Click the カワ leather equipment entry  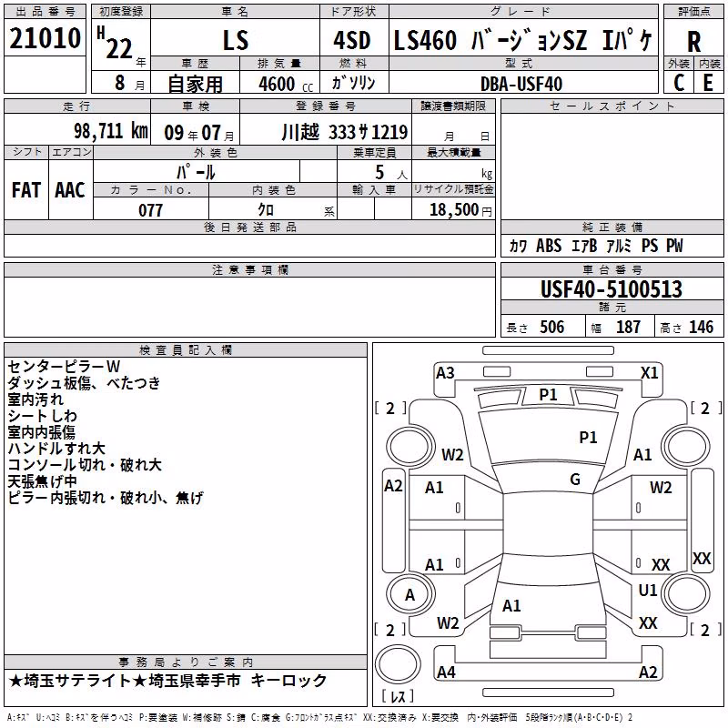pos(519,246)
